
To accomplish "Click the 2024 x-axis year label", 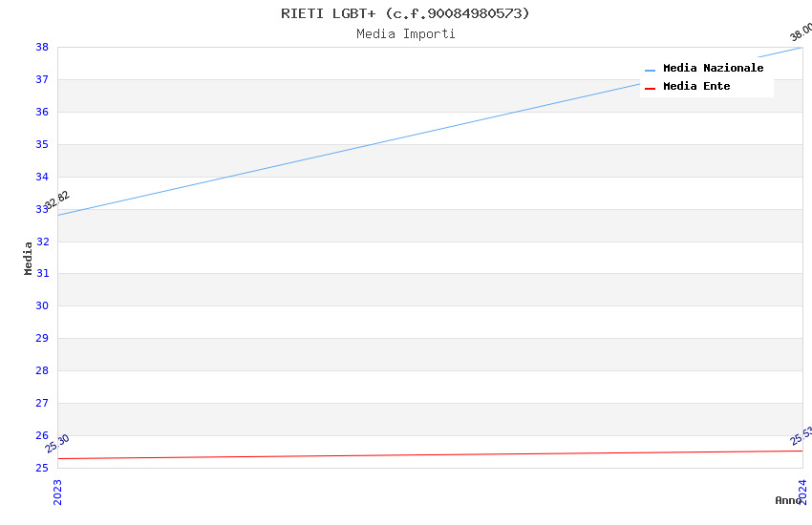I will click(x=802, y=492).
